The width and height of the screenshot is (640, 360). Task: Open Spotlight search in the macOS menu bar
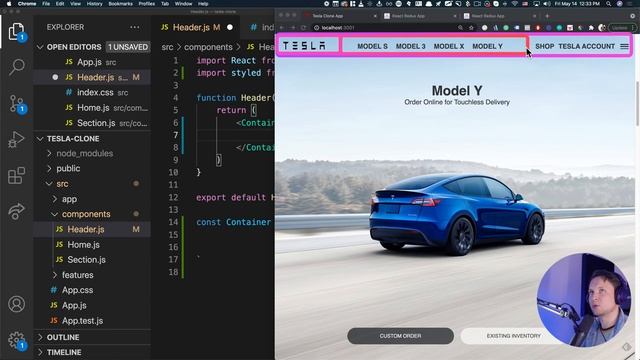[609, 4]
